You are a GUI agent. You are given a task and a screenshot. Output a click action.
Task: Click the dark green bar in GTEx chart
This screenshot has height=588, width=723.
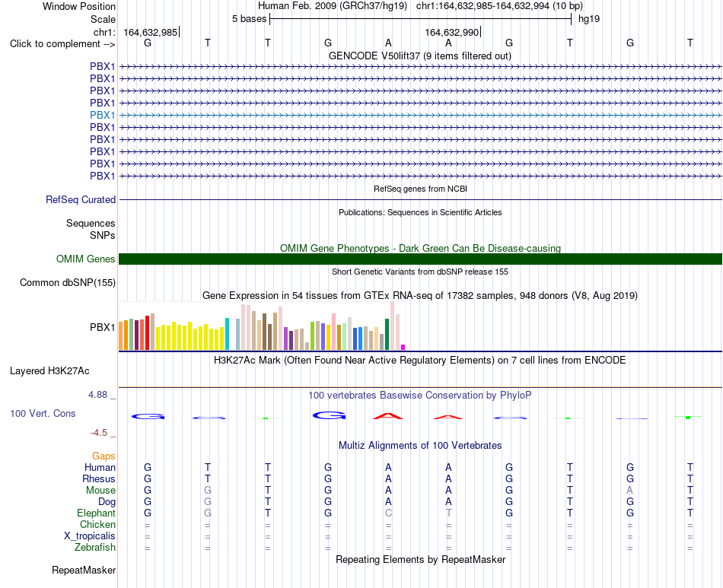tap(387, 335)
